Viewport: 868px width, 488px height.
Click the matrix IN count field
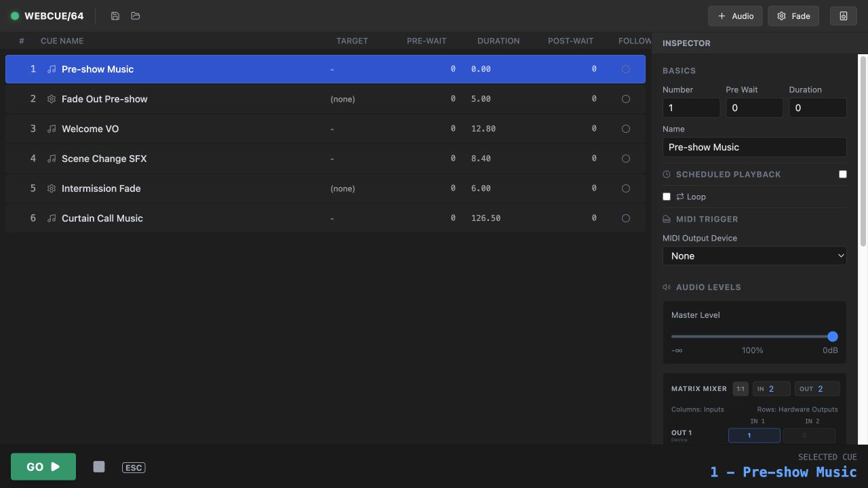772,389
